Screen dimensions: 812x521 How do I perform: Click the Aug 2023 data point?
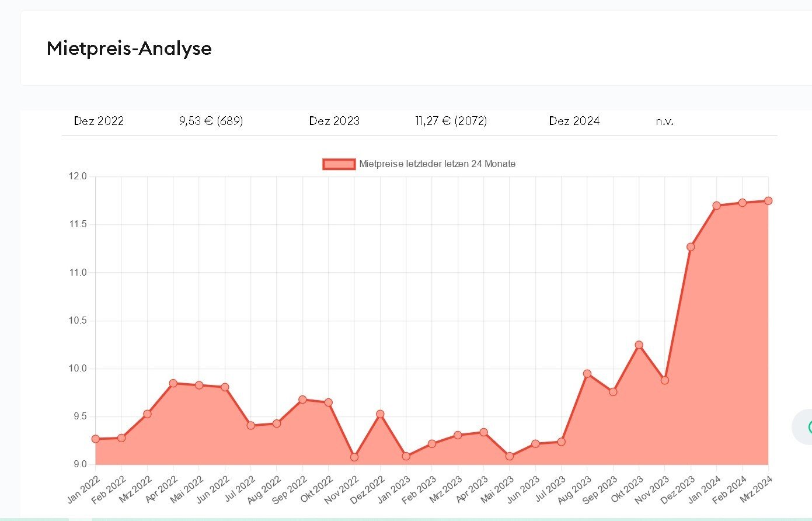(x=587, y=374)
